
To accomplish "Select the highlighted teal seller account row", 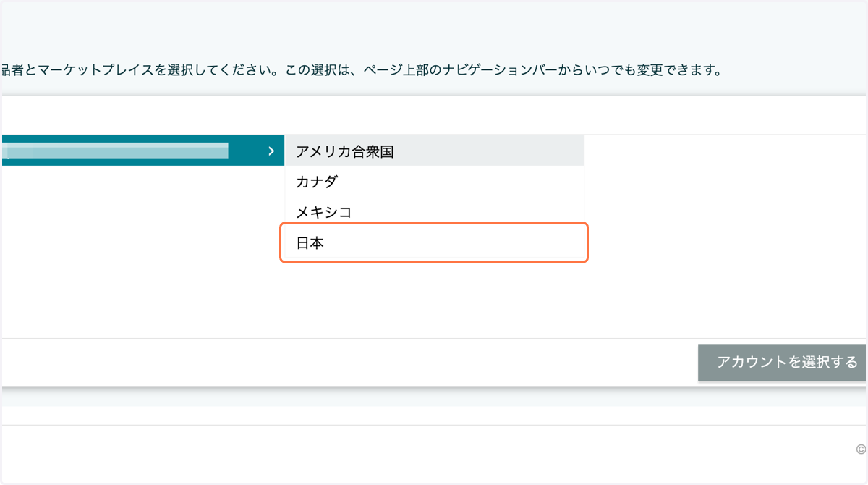I will pyautogui.click(x=143, y=151).
